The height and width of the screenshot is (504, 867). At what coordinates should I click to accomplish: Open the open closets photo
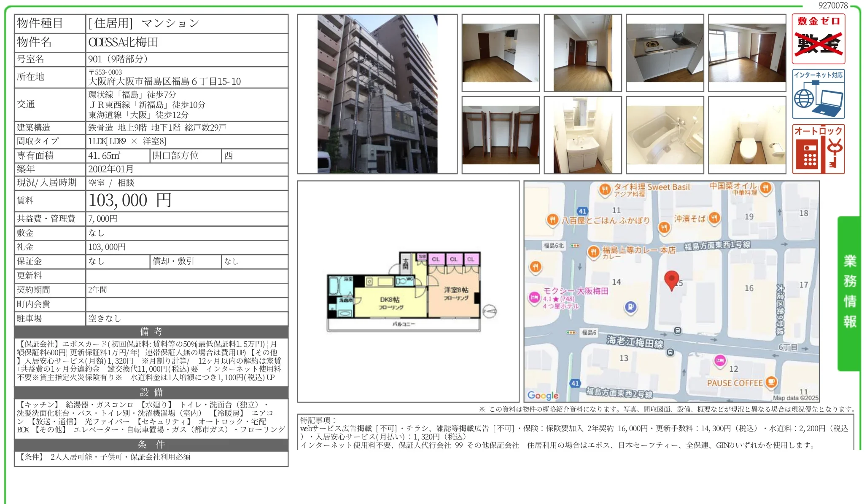point(500,135)
